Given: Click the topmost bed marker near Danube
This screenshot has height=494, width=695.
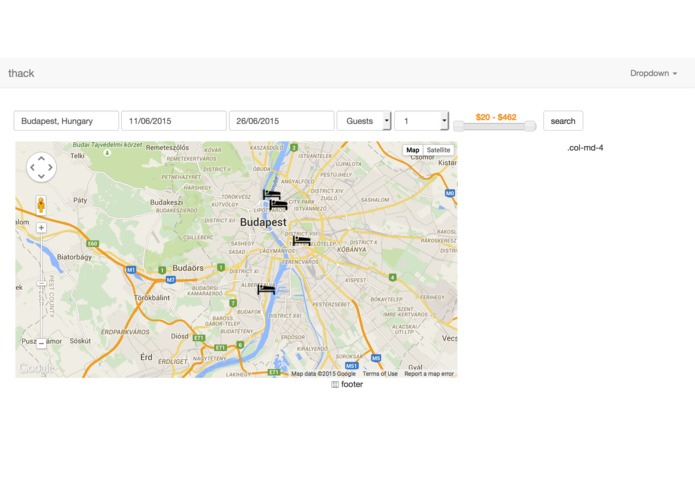Looking at the screenshot, I should (x=271, y=194).
